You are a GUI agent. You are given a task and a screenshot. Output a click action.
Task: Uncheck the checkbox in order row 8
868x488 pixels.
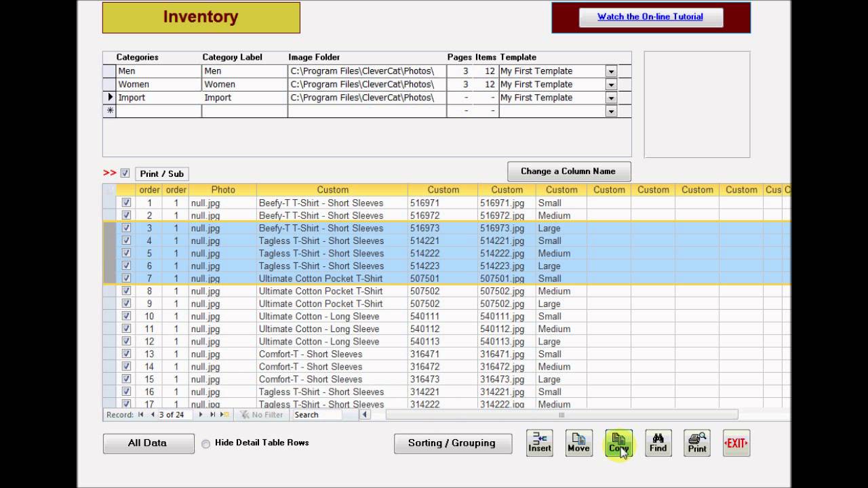pyautogui.click(x=126, y=291)
